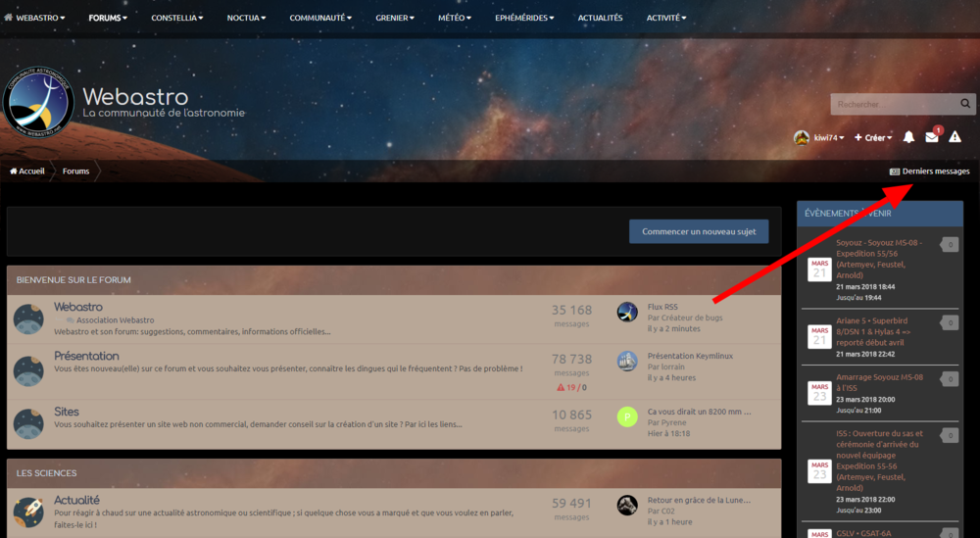980x538 pixels.
Task: Open Derniers messages link
Action: [x=930, y=171]
